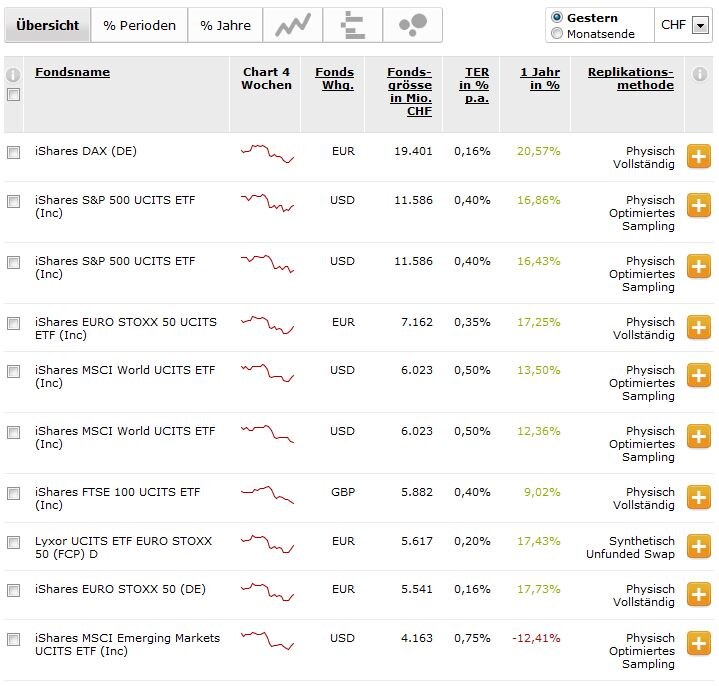Click the plus icon for iShares Emerging Markets
The image size is (719, 686).
point(698,643)
